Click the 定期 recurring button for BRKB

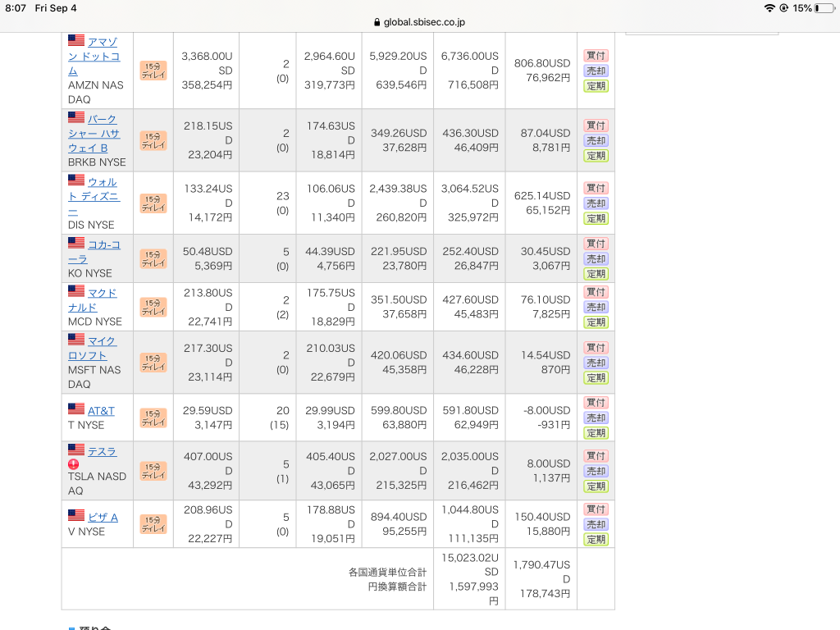[x=596, y=155]
